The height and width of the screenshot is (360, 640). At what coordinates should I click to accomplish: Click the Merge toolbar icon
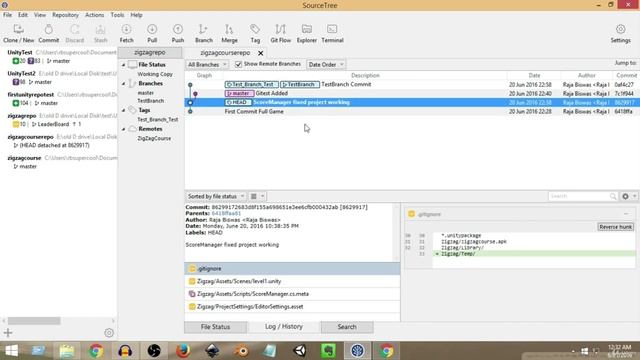(x=229, y=33)
